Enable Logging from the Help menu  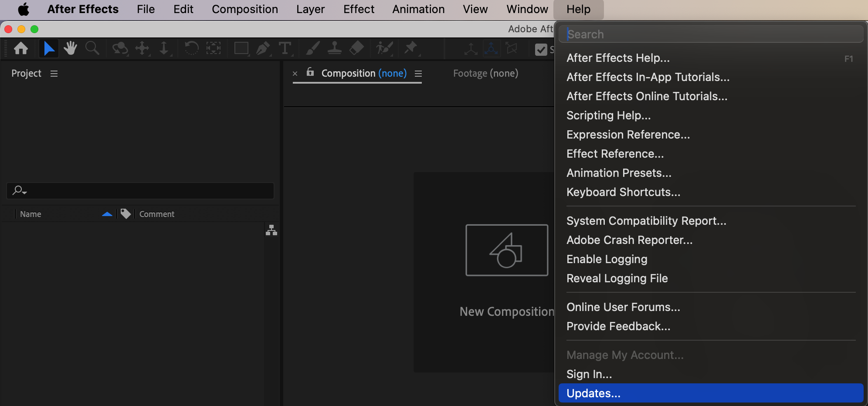[x=607, y=259]
